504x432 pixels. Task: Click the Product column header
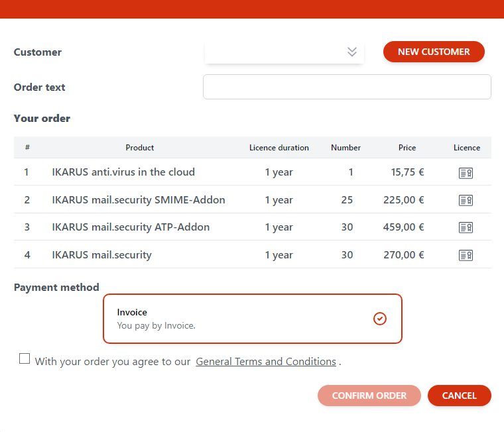(139, 148)
